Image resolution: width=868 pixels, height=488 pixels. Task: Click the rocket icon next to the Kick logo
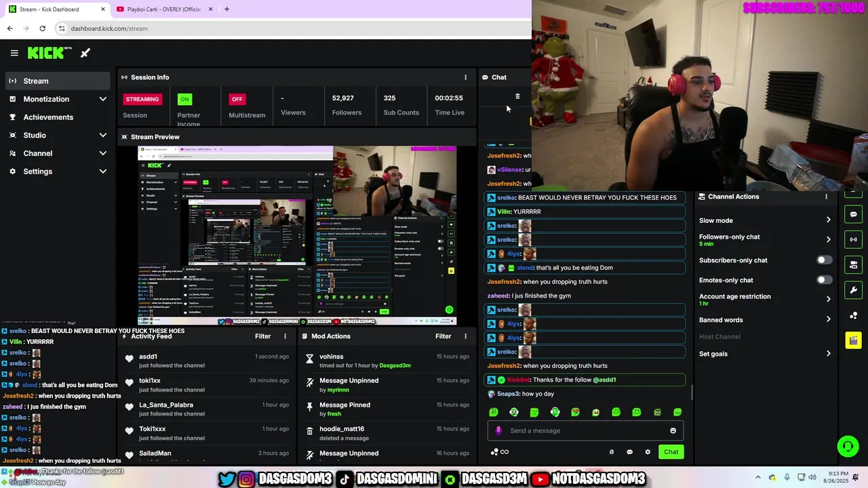tap(85, 53)
